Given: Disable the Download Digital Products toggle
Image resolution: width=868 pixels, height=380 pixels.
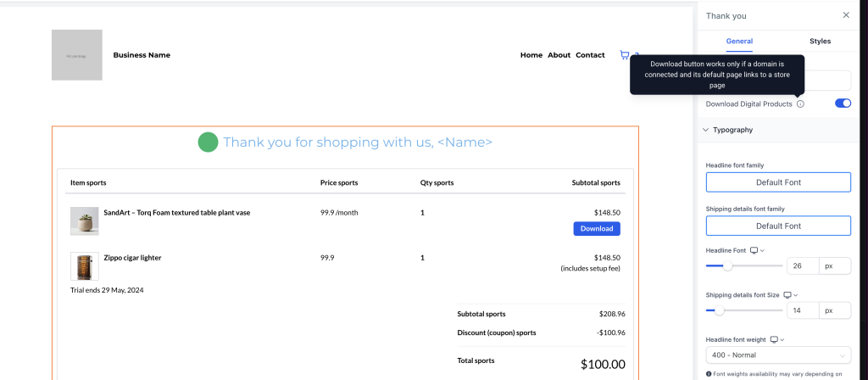Looking at the screenshot, I should pos(843,103).
